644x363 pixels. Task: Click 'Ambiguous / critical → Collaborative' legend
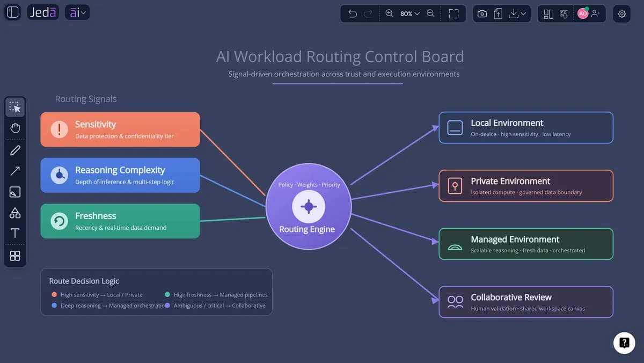(219, 306)
